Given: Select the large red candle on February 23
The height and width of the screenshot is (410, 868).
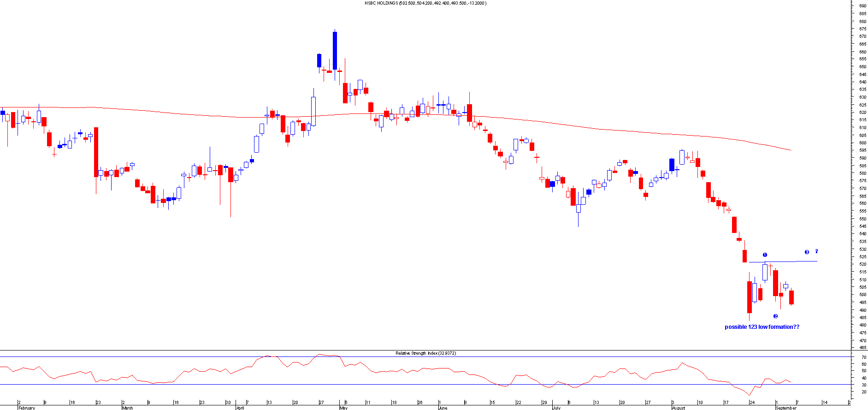Looking at the screenshot, I should (96, 152).
